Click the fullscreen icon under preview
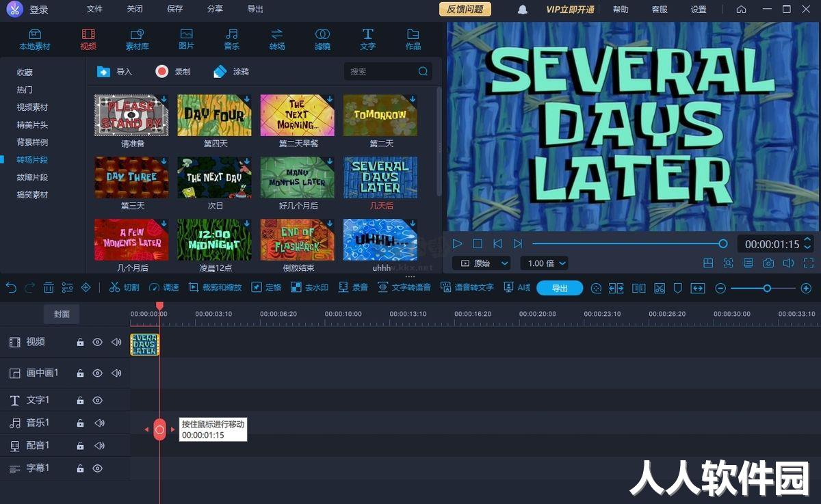821x504 pixels. point(809,263)
